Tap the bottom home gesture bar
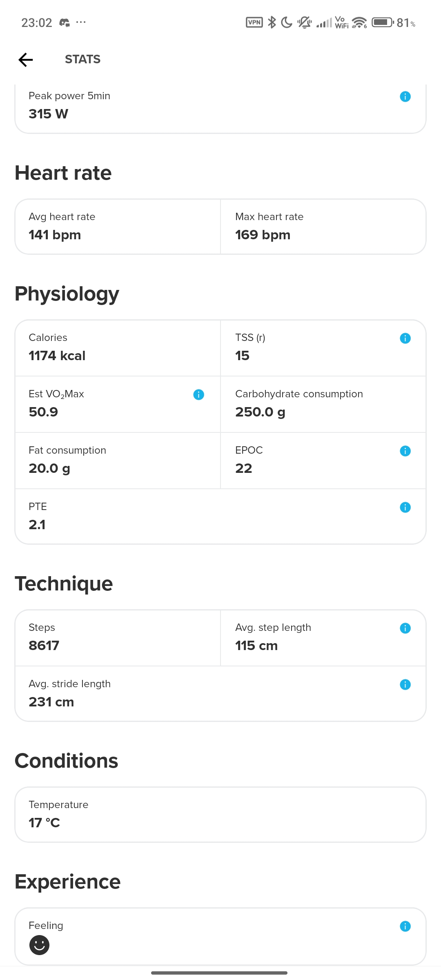This screenshot has height=980, width=441. coord(219,973)
